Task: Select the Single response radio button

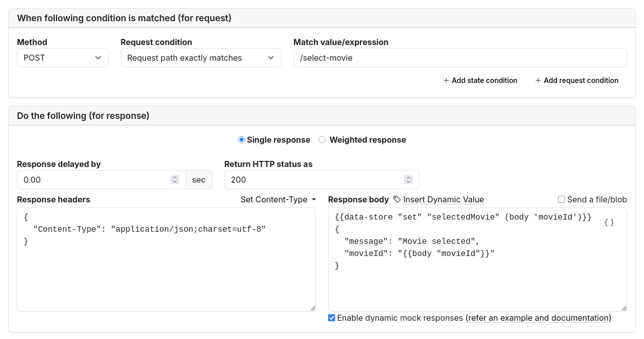Action: tap(242, 140)
